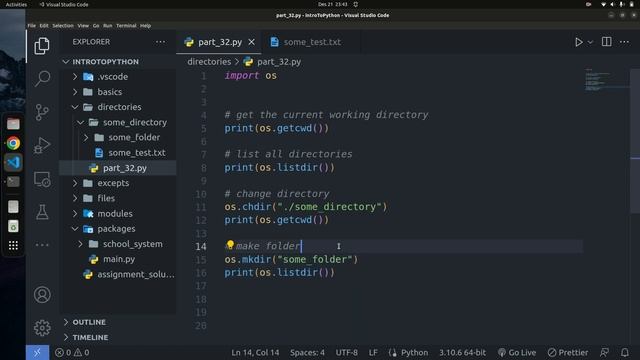Image resolution: width=640 pixels, height=360 pixels.
Task: Expand the school_system folder
Action: [118, 244]
